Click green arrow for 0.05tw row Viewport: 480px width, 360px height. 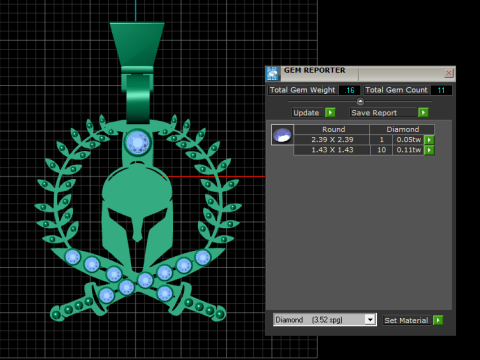coord(429,140)
